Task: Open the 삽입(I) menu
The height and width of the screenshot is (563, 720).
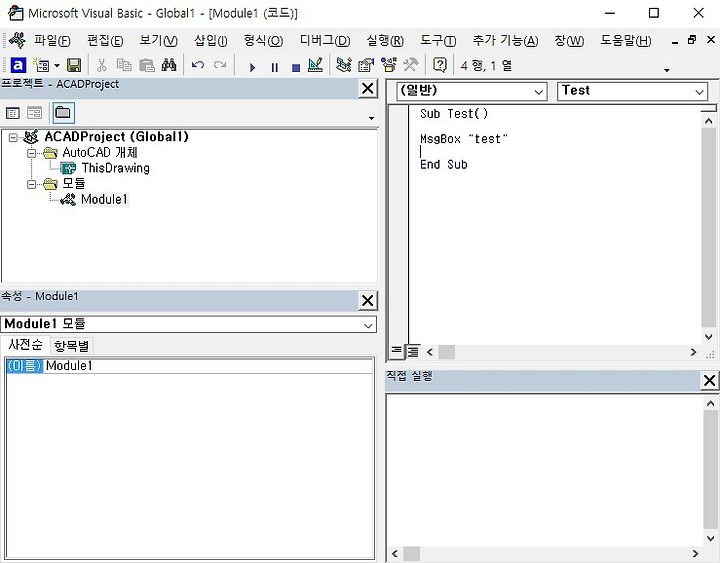Action: [211, 41]
